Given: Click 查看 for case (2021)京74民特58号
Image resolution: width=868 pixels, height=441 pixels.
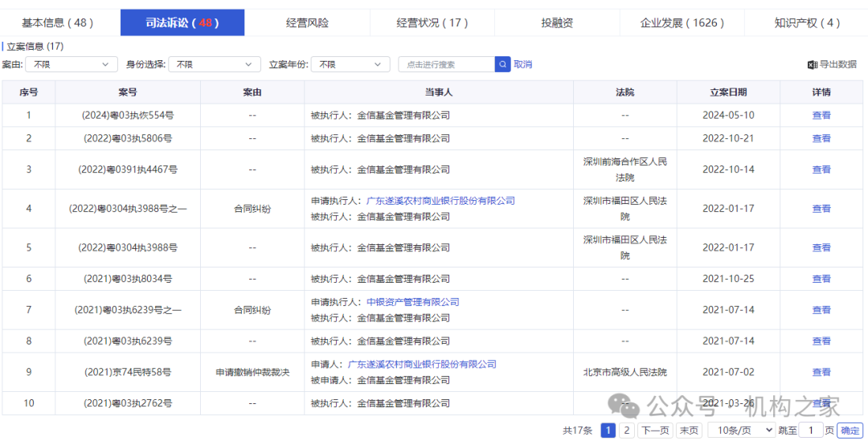Looking at the screenshot, I should click(x=821, y=372).
